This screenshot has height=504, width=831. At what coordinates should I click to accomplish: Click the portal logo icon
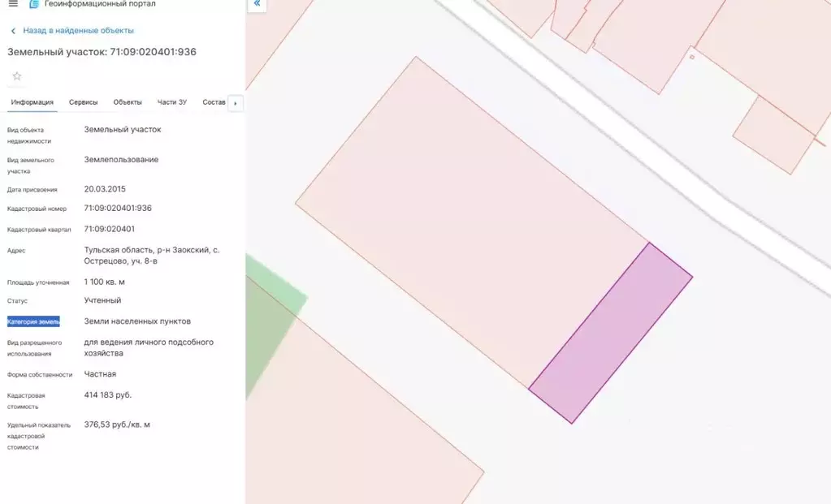click(x=34, y=4)
